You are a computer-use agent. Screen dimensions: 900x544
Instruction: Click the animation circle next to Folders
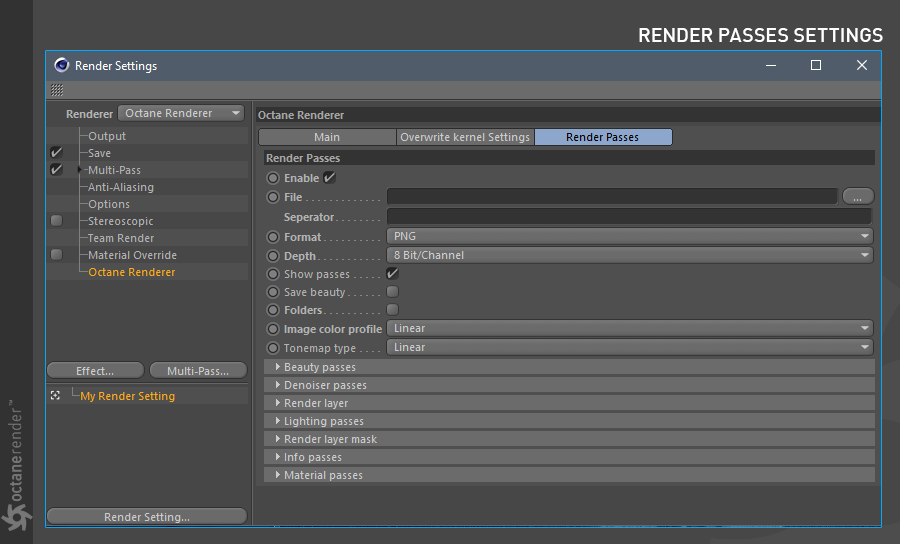(x=273, y=310)
